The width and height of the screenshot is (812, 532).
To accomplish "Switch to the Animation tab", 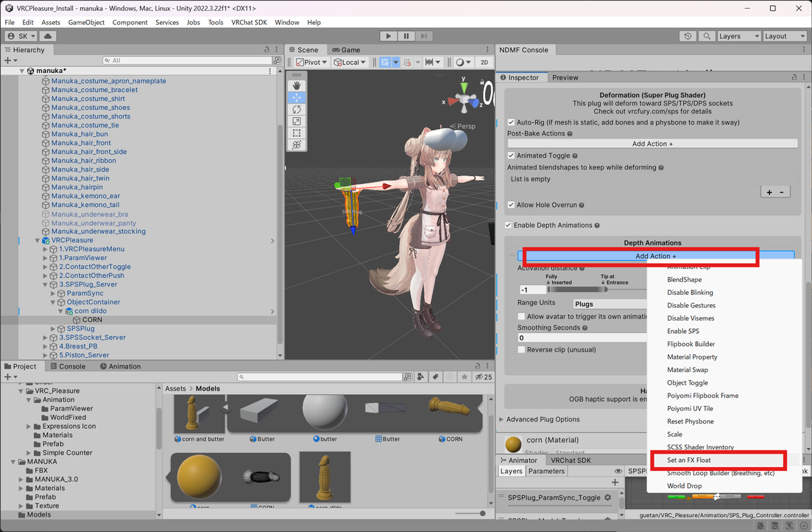I will point(120,366).
